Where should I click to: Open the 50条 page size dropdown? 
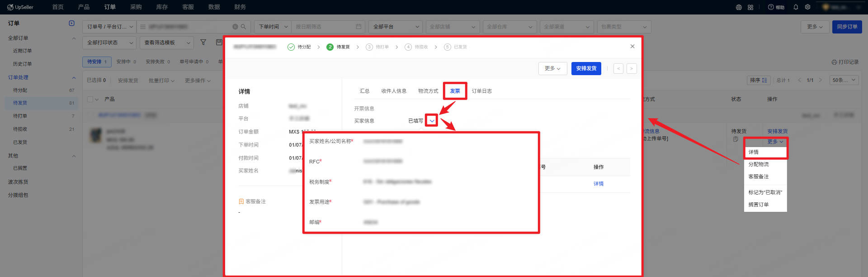(844, 80)
